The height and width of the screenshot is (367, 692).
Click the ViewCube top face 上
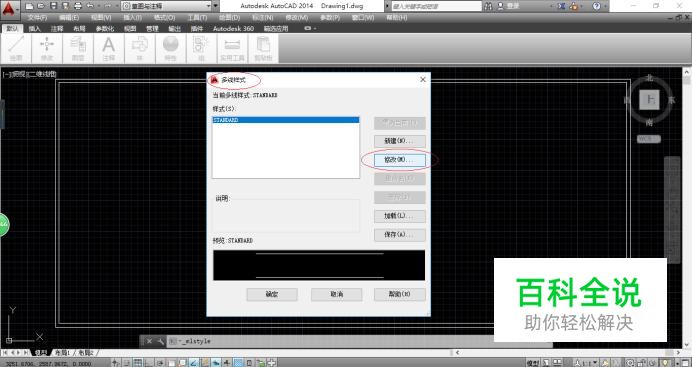650,100
